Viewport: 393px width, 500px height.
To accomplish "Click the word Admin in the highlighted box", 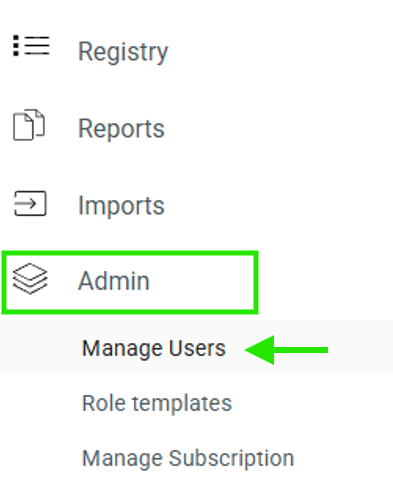I will click(x=114, y=281).
